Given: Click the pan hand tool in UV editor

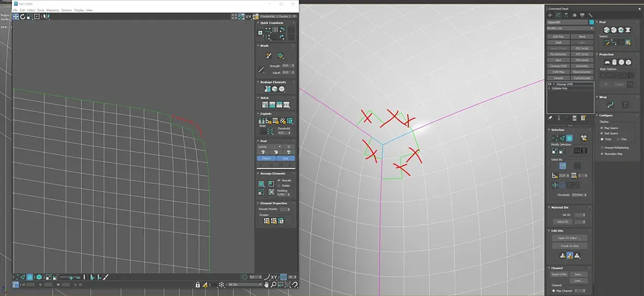Looking at the screenshot, I should click(266, 285).
